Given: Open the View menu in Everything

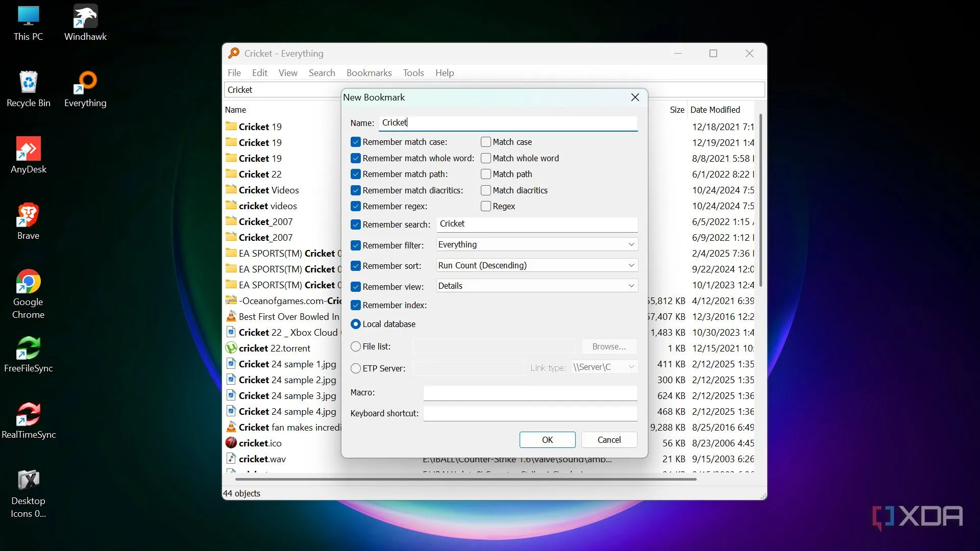Looking at the screenshot, I should click(288, 73).
